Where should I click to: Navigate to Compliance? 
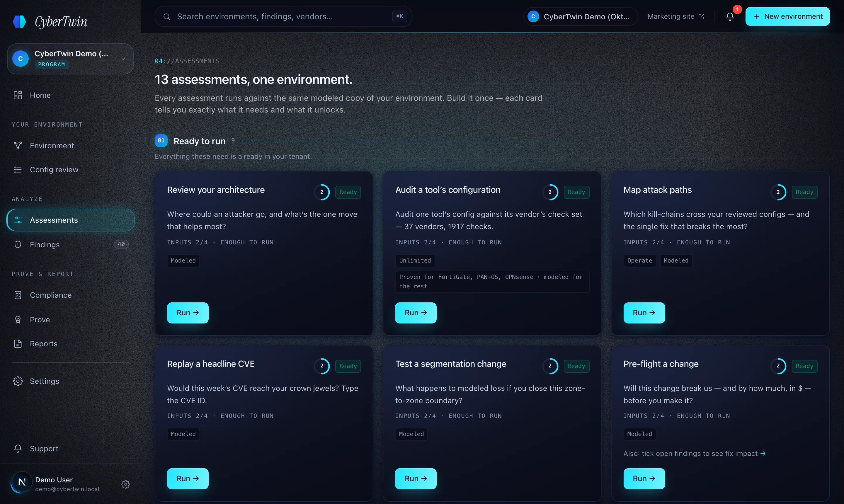pos(70,295)
